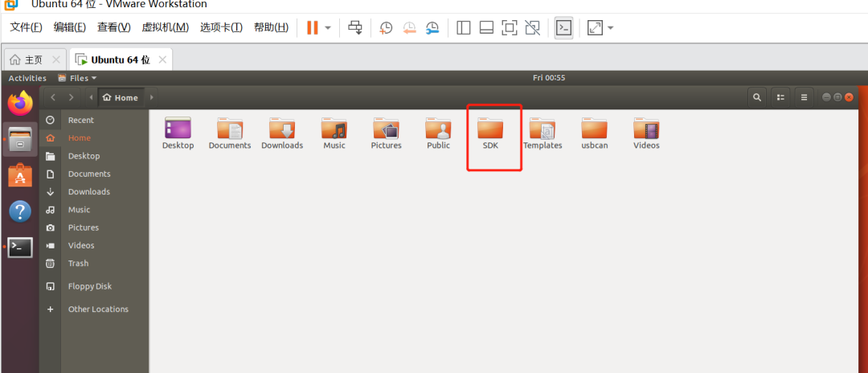Select Desktop in the sidebar
This screenshot has width=868, height=373.
coord(94,156)
